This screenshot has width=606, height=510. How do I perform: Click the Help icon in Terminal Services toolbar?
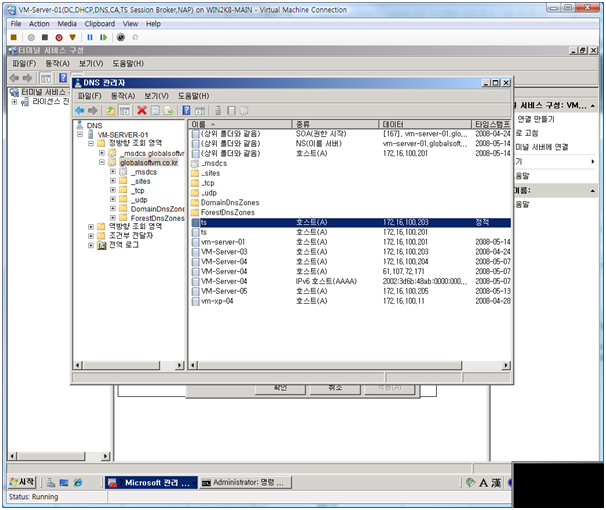pos(63,78)
